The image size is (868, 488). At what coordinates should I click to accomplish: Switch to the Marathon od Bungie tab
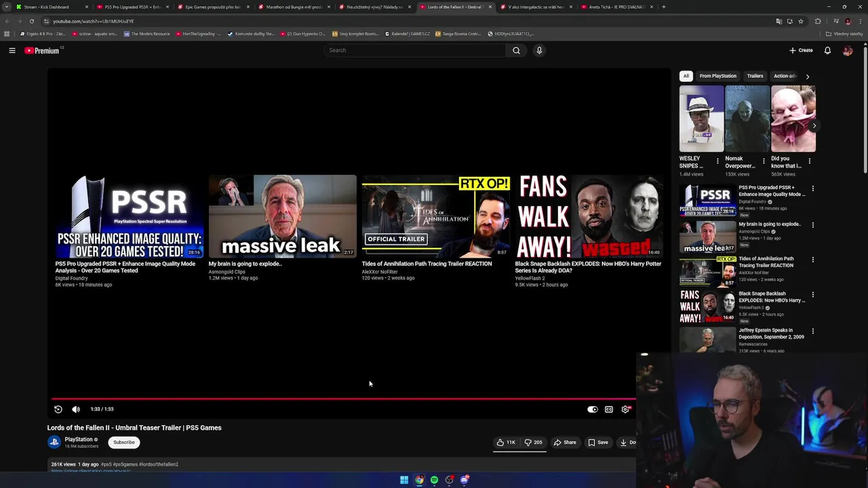tap(294, 7)
